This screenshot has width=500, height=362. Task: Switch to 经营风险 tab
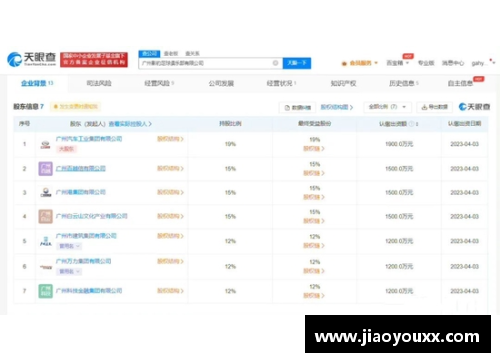tap(159, 83)
